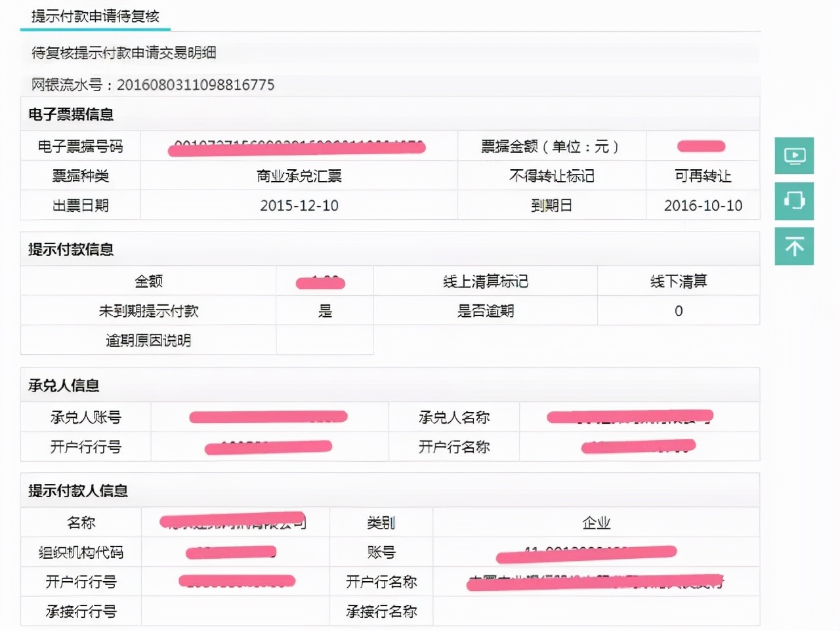The height and width of the screenshot is (631, 840).
Task: Click the 线下清算 settlement mark cell
Action: click(x=678, y=281)
